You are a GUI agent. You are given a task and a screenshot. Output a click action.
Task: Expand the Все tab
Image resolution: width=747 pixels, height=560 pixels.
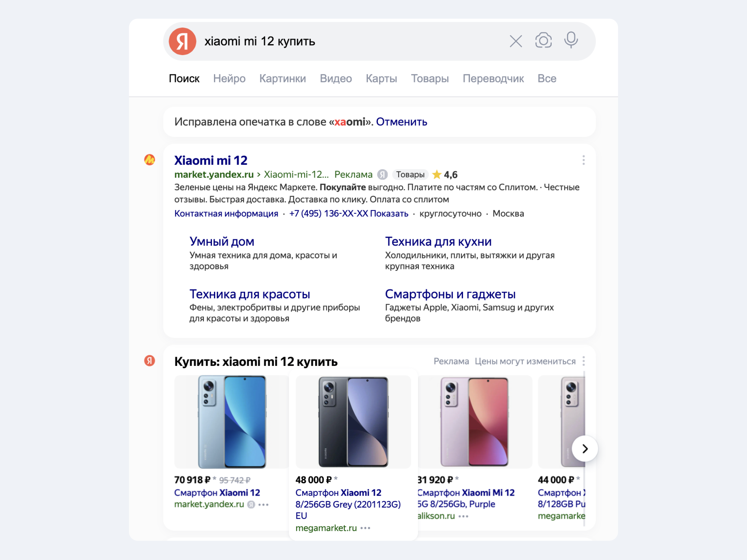coord(547,78)
